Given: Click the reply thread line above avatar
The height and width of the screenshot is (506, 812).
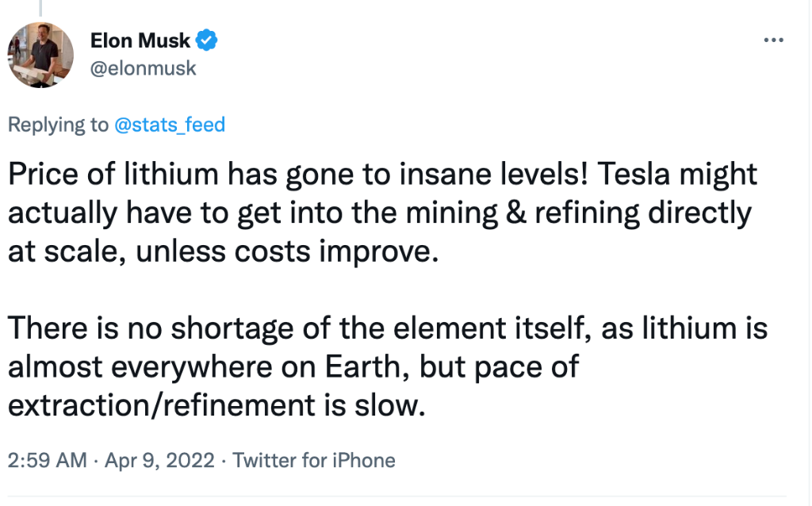Looking at the screenshot, I should tap(40, 7).
